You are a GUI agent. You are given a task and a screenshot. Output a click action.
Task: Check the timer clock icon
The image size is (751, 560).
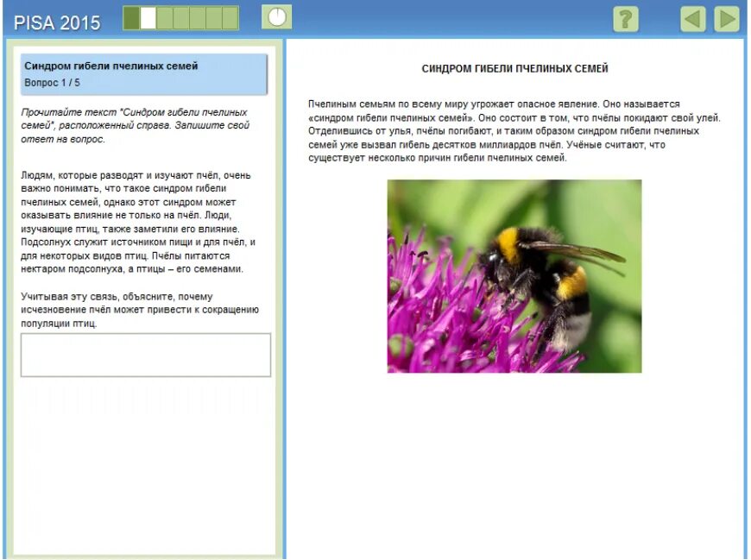pyautogui.click(x=276, y=18)
